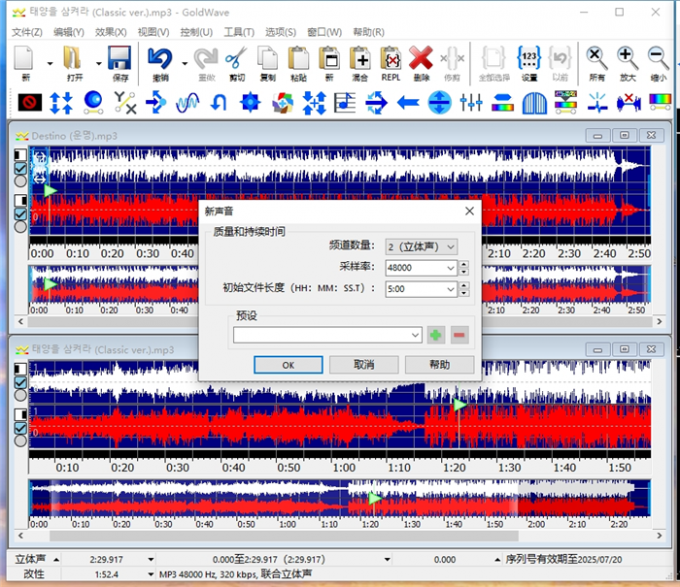This screenshot has width=680, height=587.
Task: Toggle left channel checkbox in Destino window
Action: coord(20,168)
